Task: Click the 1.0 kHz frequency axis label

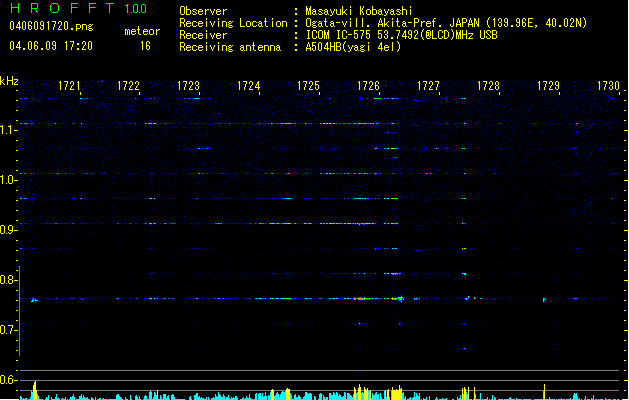Action: [x=8, y=180]
